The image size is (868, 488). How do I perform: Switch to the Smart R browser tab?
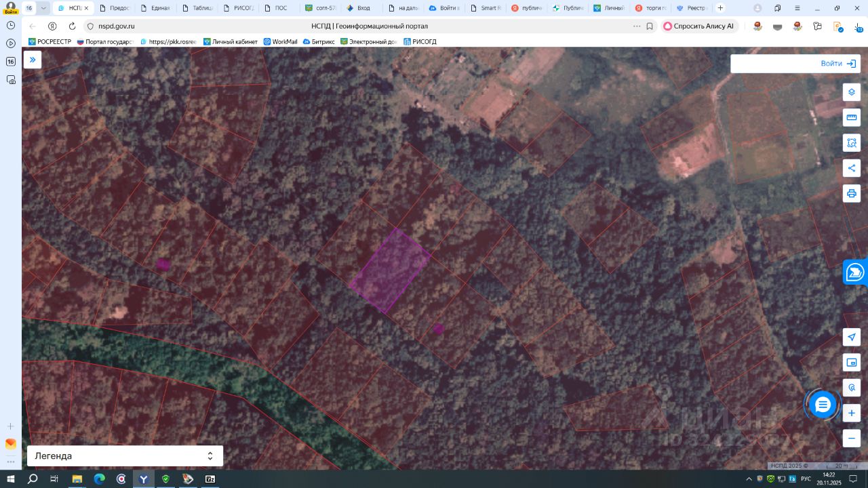pyautogui.click(x=486, y=8)
